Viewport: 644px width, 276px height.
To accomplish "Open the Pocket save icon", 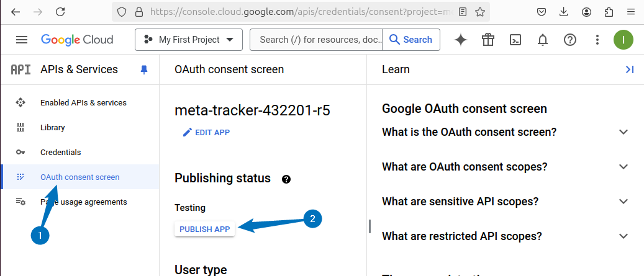I will (542, 12).
